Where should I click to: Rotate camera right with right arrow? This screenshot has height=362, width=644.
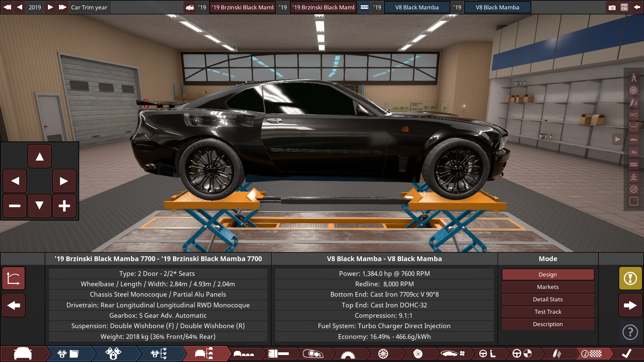click(x=64, y=181)
